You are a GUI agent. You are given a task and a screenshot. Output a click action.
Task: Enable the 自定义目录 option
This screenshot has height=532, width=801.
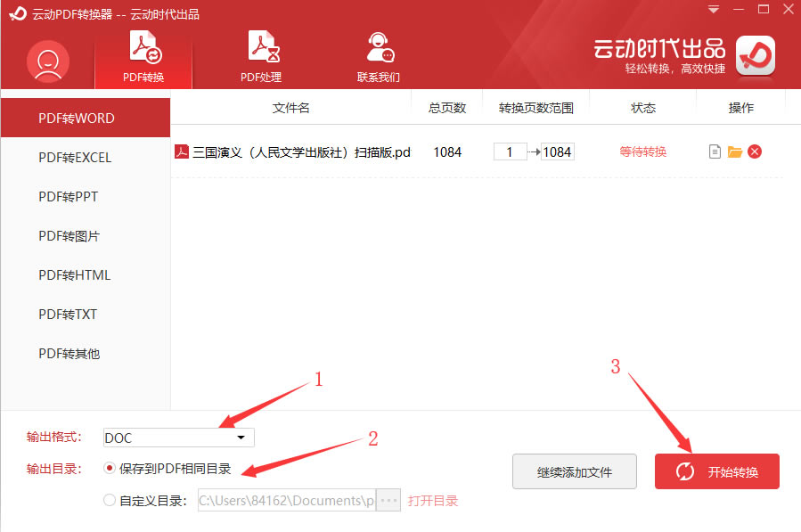108,500
